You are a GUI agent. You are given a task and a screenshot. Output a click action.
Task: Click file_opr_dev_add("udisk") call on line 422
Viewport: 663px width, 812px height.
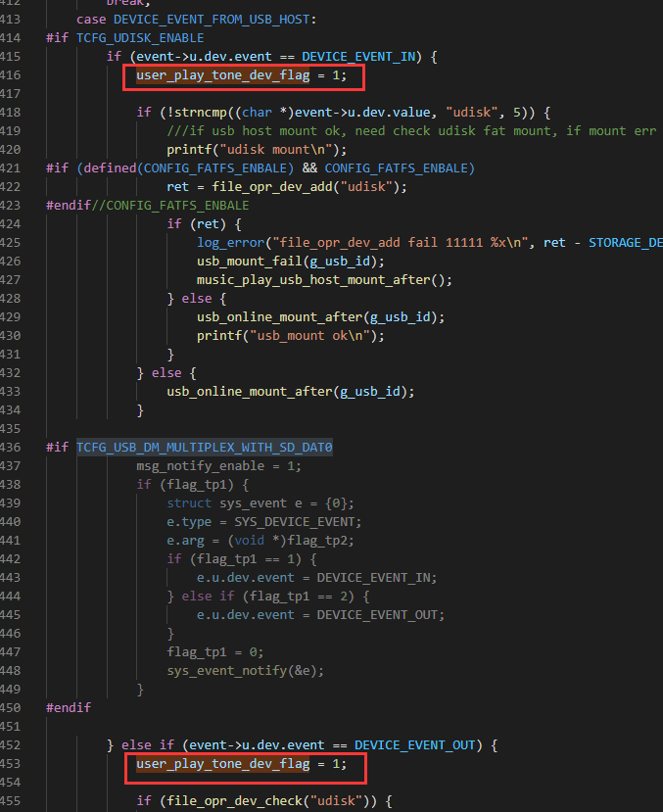309,187
